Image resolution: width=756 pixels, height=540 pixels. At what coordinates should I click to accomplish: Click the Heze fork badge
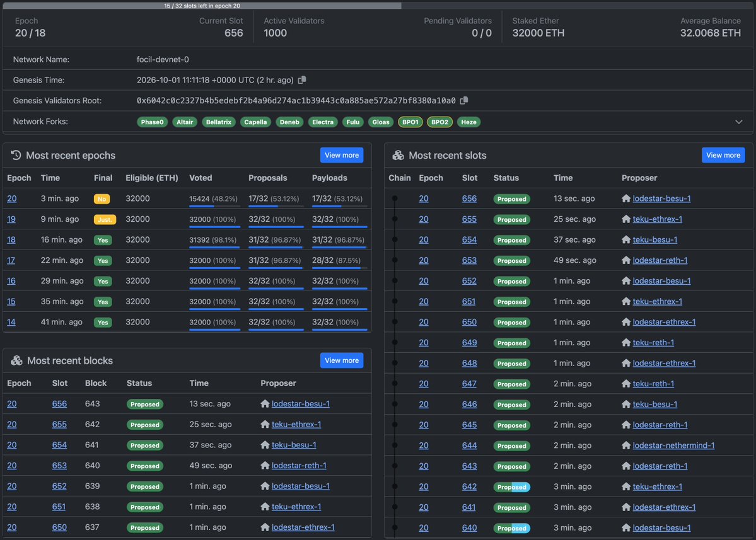click(x=468, y=122)
